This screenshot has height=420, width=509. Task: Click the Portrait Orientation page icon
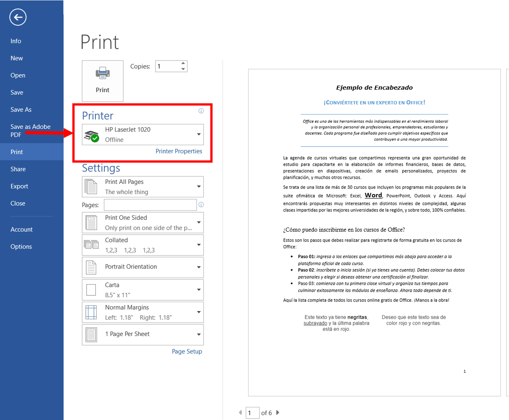pos(91,267)
